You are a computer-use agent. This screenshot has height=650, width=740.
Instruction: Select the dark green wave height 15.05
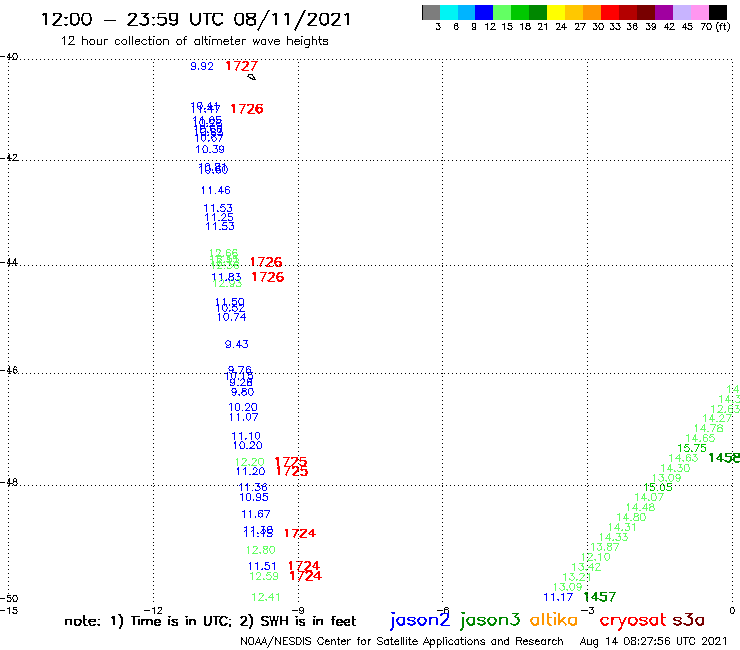coord(658,487)
